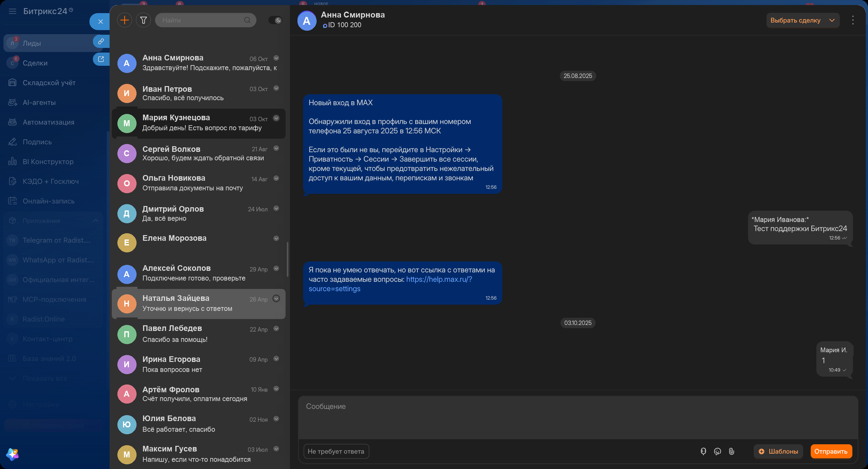Open Контакт-центр in the sidebar
This screenshot has width=868, height=469.
[54, 339]
